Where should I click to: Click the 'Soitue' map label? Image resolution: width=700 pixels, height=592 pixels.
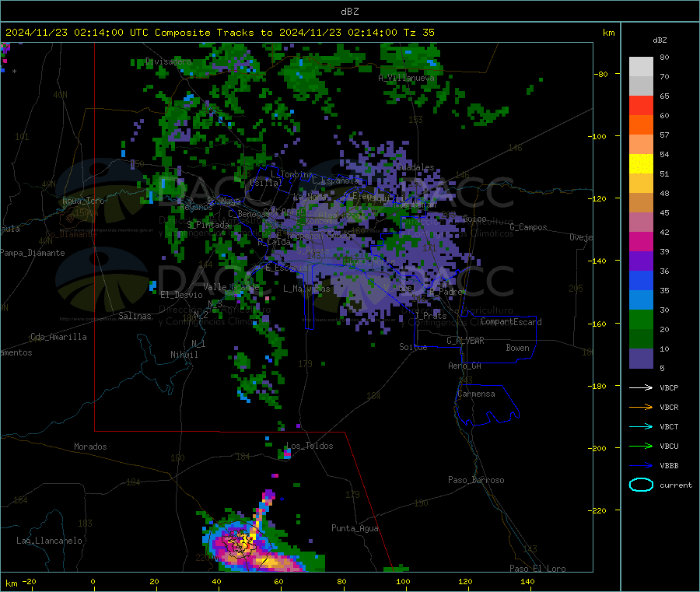tap(413, 347)
